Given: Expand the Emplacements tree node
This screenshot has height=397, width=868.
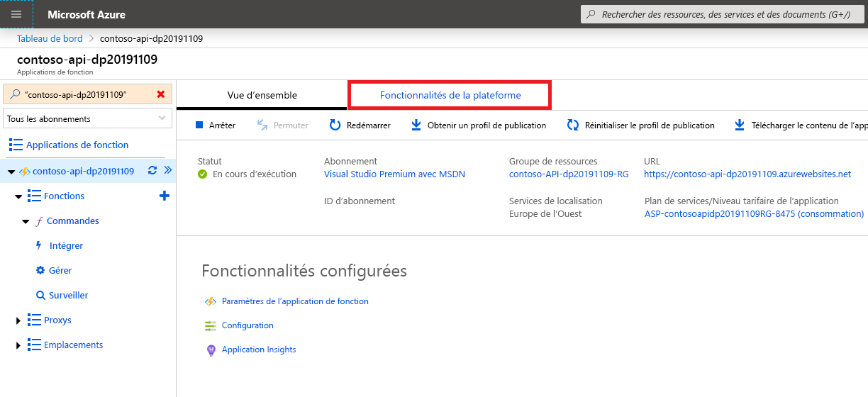Looking at the screenshot, I should coord(18,345).
